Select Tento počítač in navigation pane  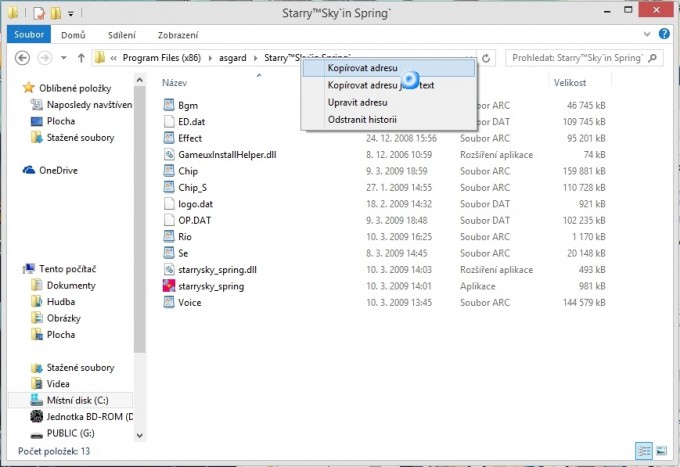coord(67,269)
